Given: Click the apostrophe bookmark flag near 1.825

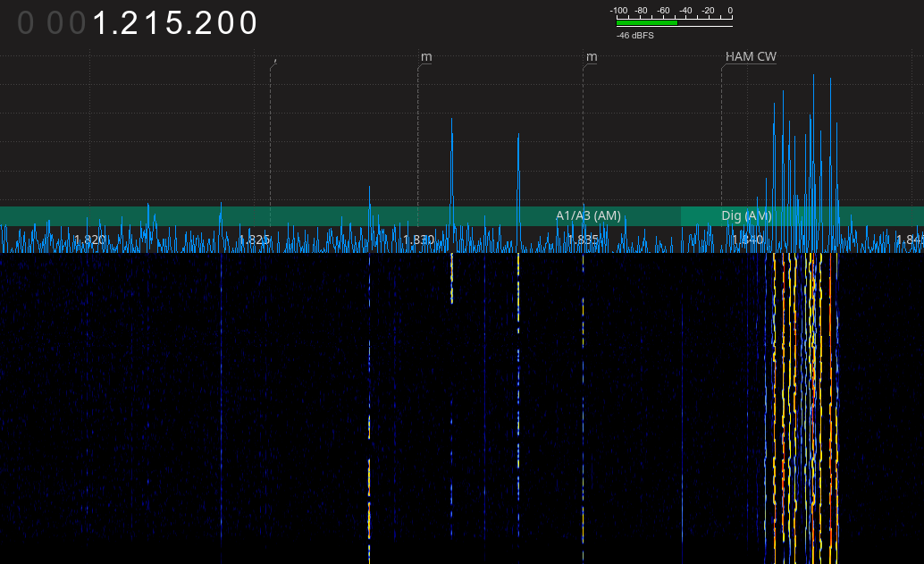Looking at the screenshot, I should coord(275,62).
